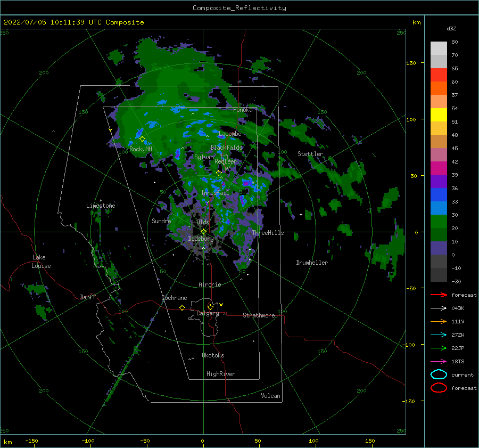Click the Composite_Reflectivity title
This screenshot has width=479, height=448.
(x=240, y=8)
